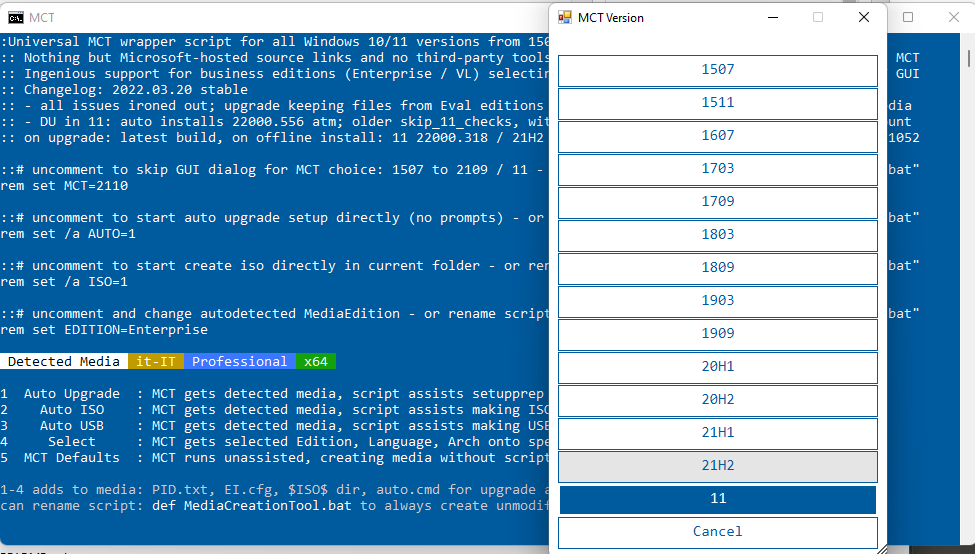Screen dimensions: 975x554
Task: Select Windows 11 version button
Action: pos(718,499)
